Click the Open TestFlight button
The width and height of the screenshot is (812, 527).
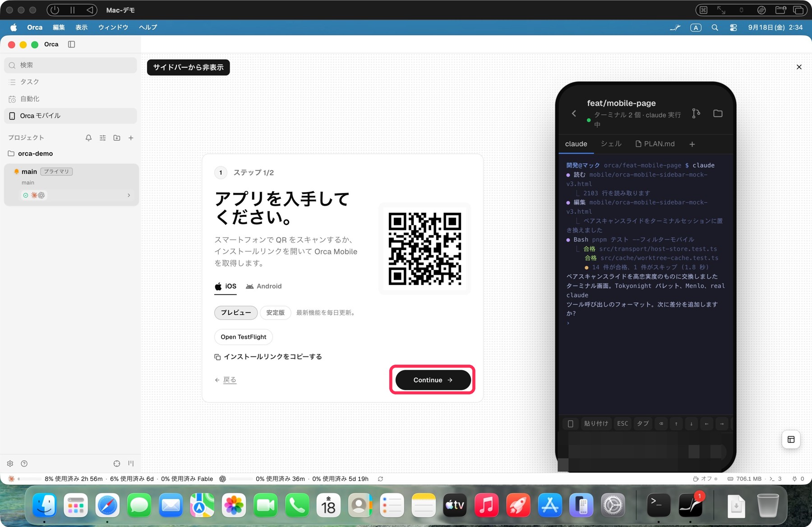pos(244,337)
